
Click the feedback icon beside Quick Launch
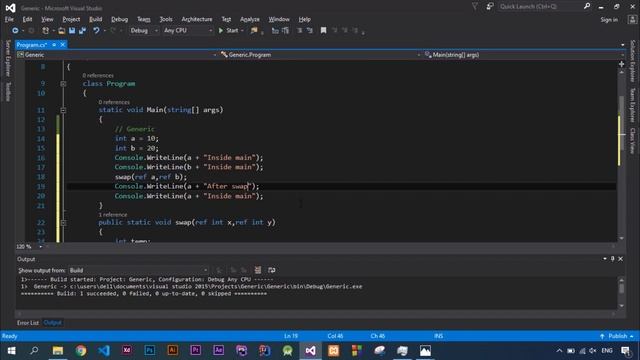(x=490, y=7)
